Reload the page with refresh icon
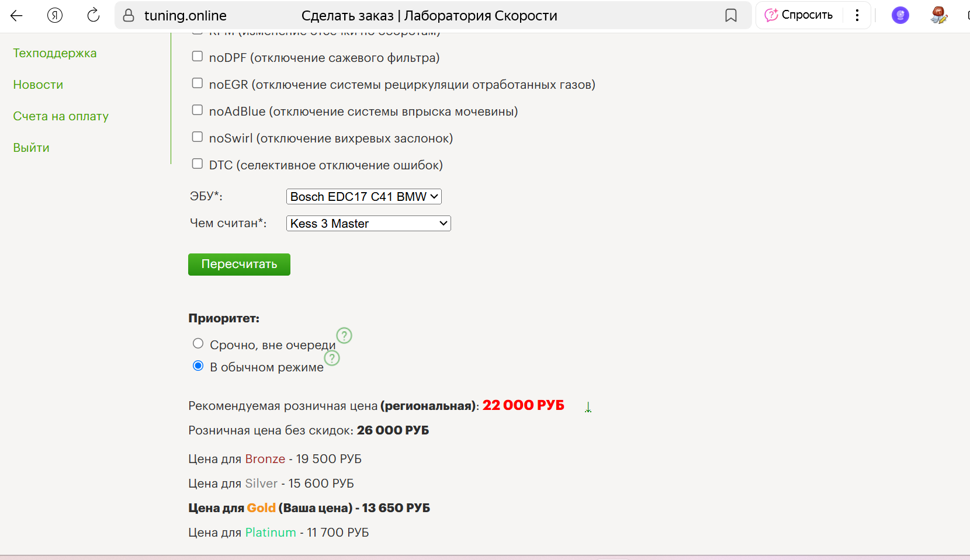Image resolution: width=970 pixels, height=560 pixels. pos(93,16)
